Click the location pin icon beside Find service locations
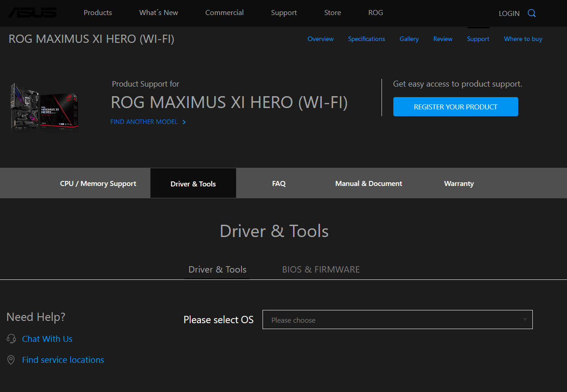Image resolution: width=567 pixels, height=392 pixels. (11, 360)
